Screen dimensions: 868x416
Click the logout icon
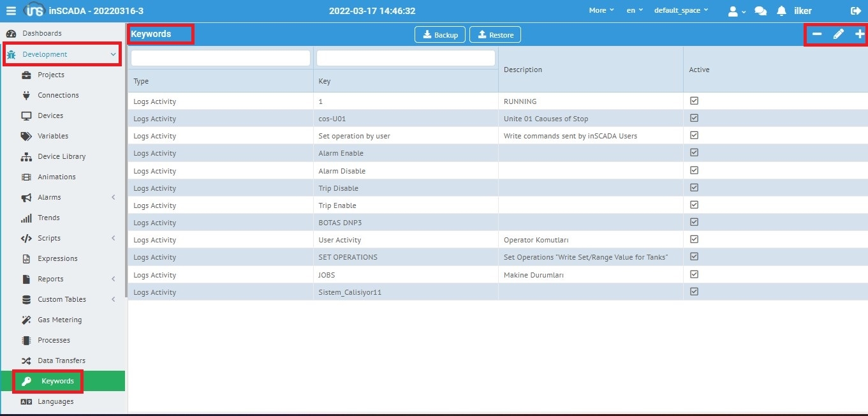(x=855, y=11)
